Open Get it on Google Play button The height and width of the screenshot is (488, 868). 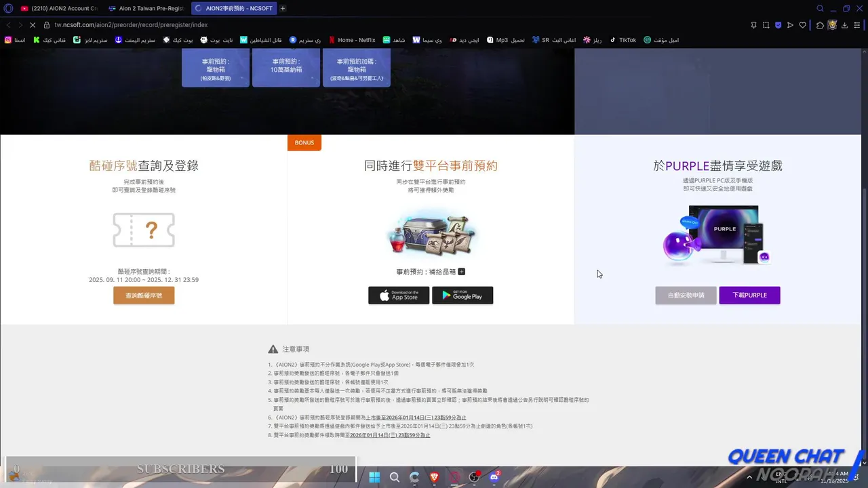(x=462, y=296)
